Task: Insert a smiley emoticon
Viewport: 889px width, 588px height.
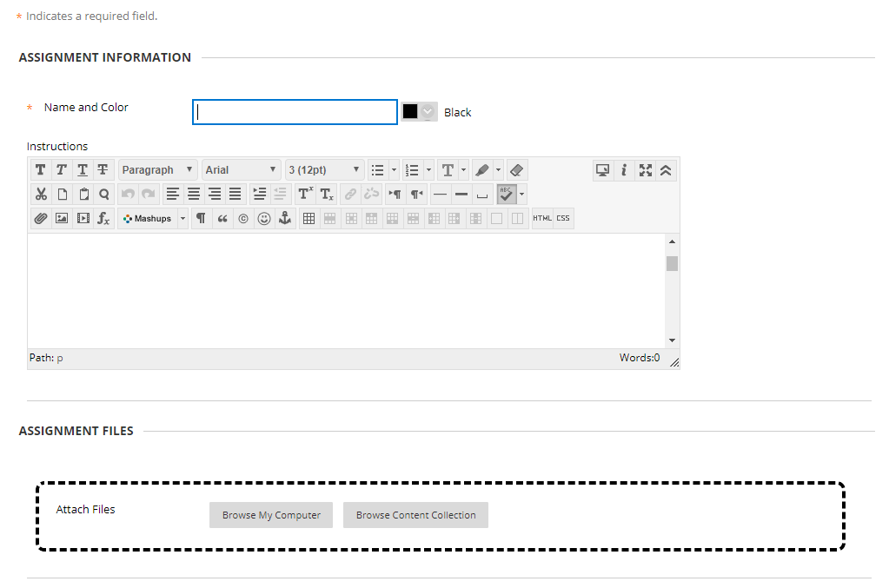Action: [x=263, y=218]
